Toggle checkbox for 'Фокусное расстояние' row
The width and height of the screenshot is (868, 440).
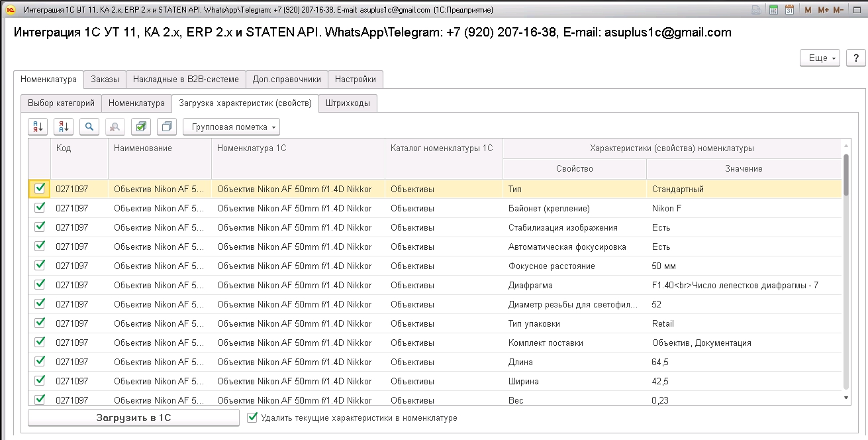pos(40,266)
